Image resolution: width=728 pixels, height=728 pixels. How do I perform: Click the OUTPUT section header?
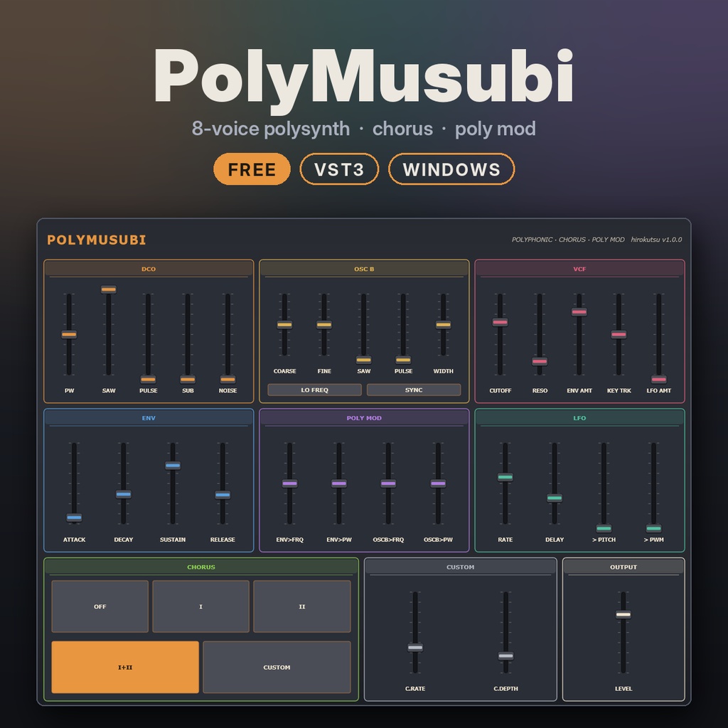tap(623, 567)
